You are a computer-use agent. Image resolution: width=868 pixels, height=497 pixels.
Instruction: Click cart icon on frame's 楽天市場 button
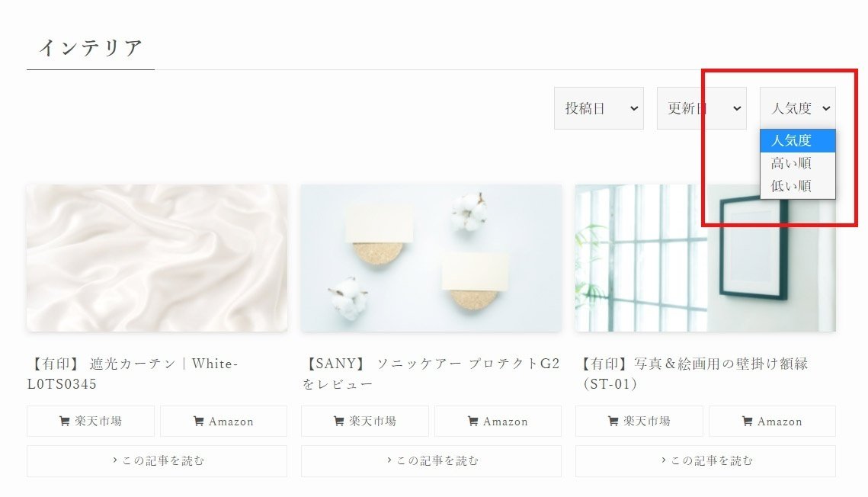(x=613, y=422)
